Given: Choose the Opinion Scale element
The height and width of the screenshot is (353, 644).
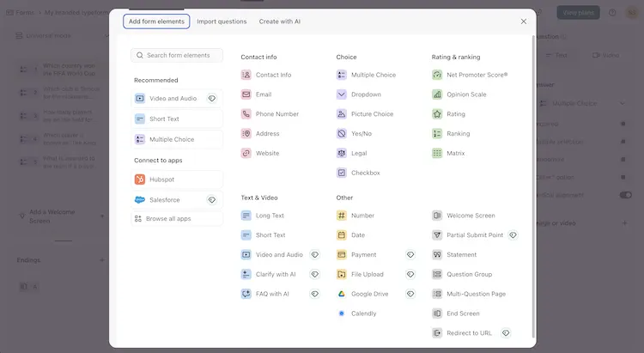Looking at the screenshot, I should 459,94.
